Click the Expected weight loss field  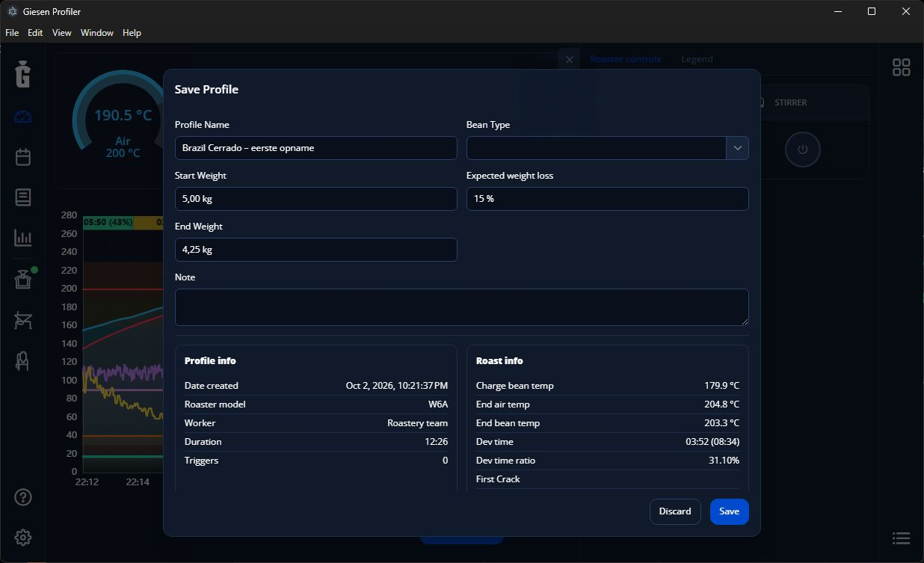[x=608, y=199]
